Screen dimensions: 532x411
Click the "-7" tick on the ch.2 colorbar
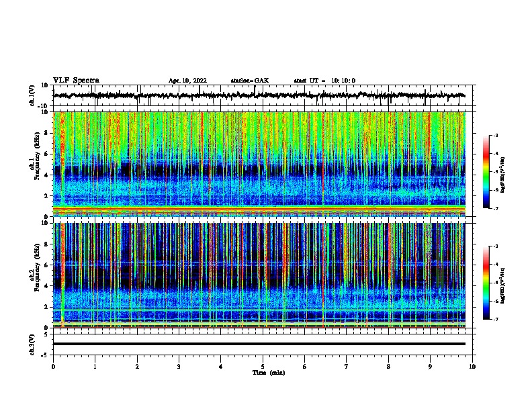pyautogui.click(x=496, y=320)
